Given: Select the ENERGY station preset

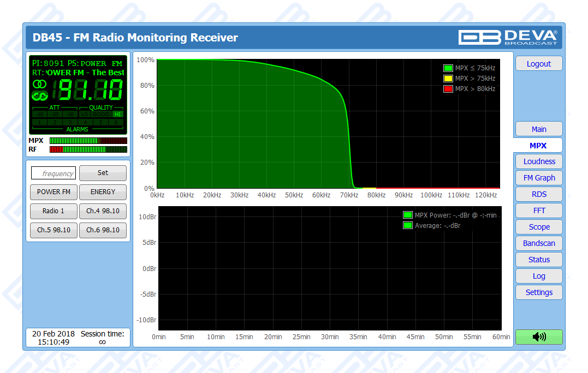Looking at the screenshot, I should (x=103, y=192).
